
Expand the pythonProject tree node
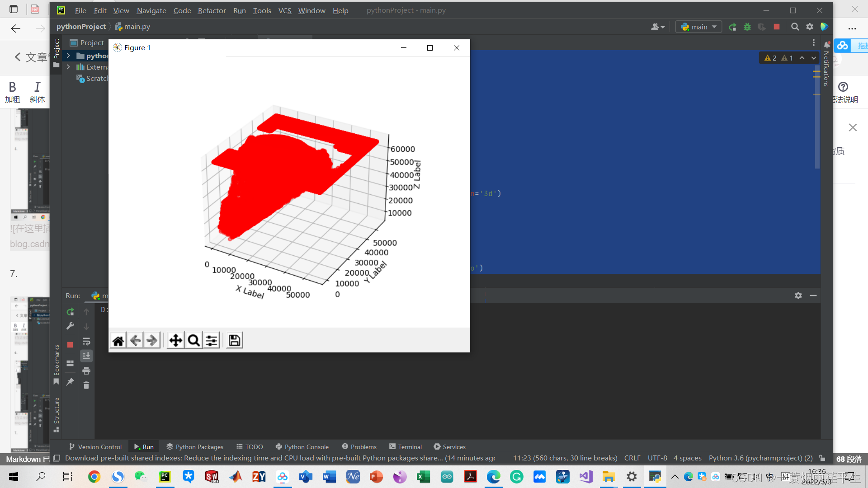coord(68,56)
